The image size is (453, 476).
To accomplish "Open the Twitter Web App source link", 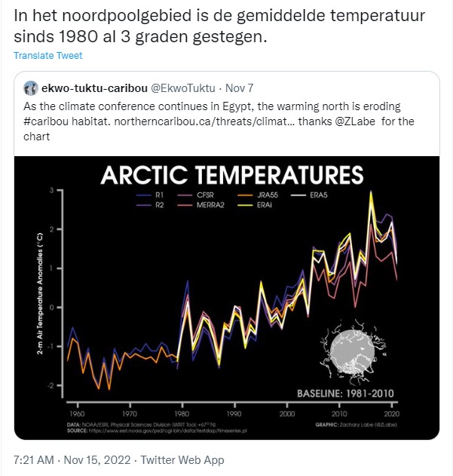I will coord(183,459).
